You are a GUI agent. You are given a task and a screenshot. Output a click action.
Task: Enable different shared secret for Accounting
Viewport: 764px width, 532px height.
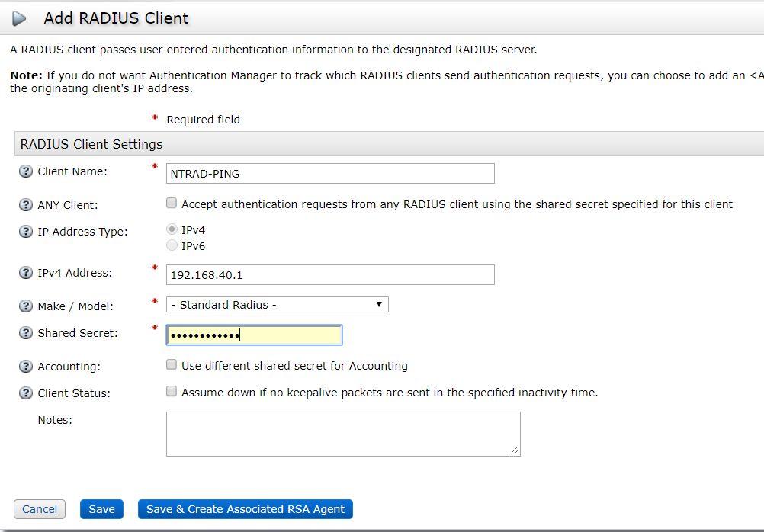pos(171,364)
